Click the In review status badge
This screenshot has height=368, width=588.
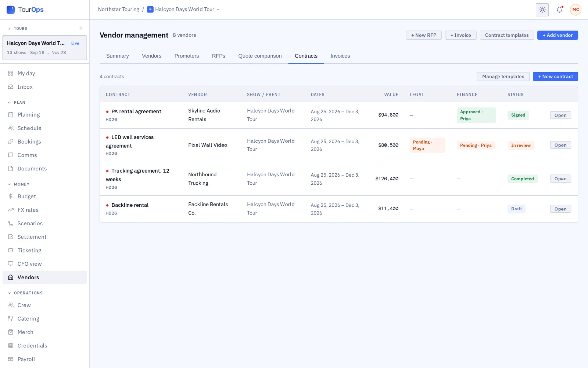coord(521,145)
